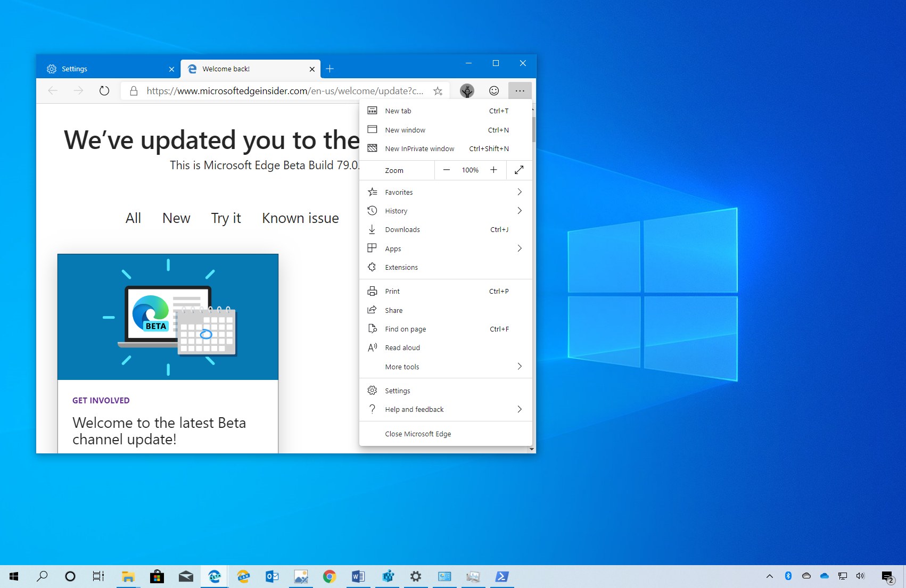Image resolution: width=906 pixels, height=588 pixels.
Task: Show hidden system tray icons
Action: coord(770,576)
